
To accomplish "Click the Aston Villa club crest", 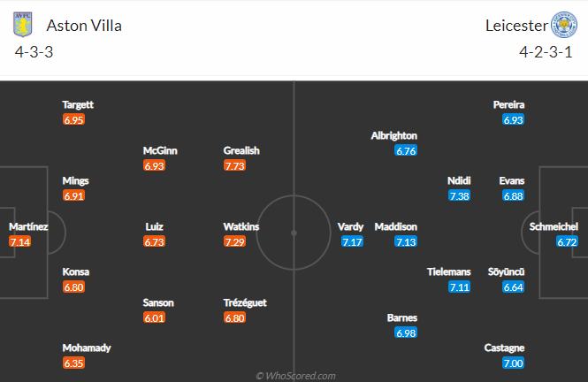I will [x=23, y=24].
